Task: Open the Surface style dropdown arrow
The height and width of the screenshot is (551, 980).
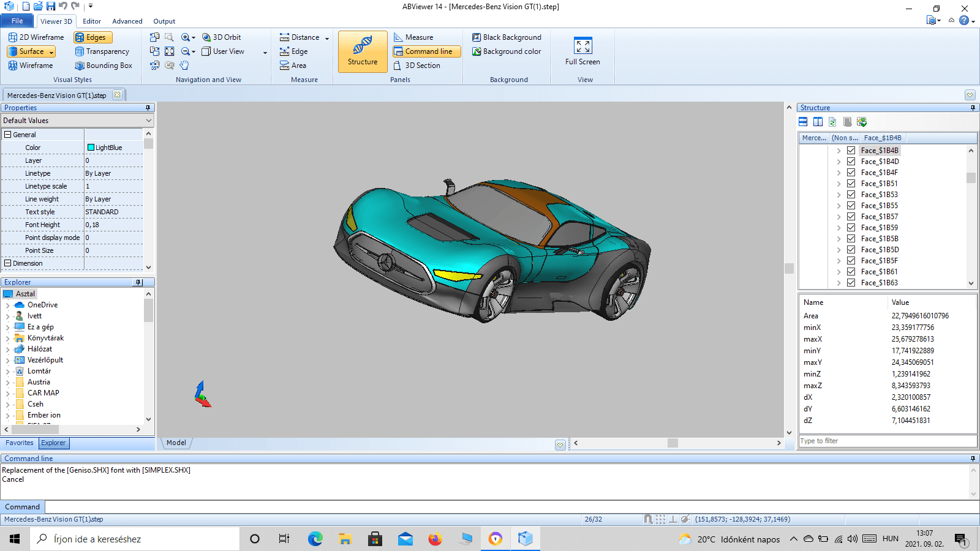Action: click(x=51, y=52)
